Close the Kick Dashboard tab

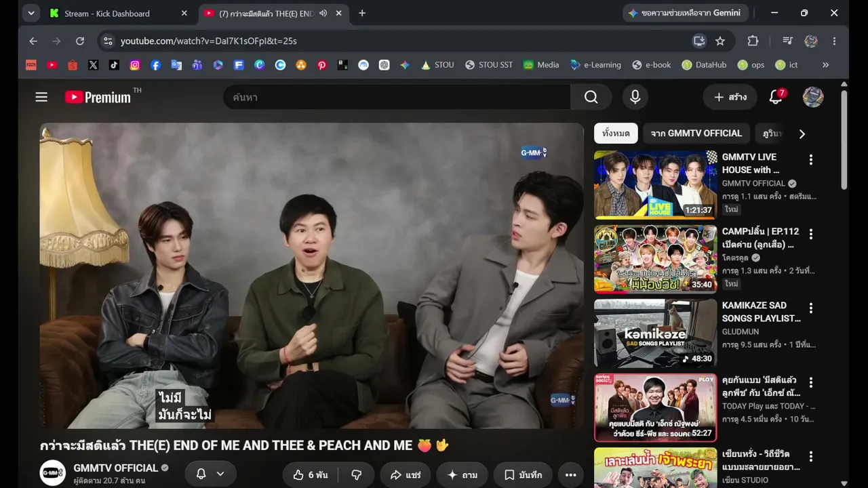pyautogui.click(x=184, y=14)
